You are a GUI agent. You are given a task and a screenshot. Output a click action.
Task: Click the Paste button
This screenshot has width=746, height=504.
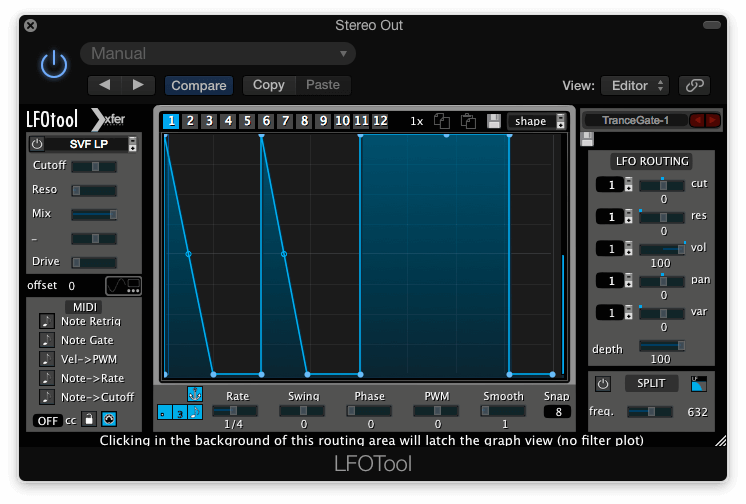click(323, 85)
